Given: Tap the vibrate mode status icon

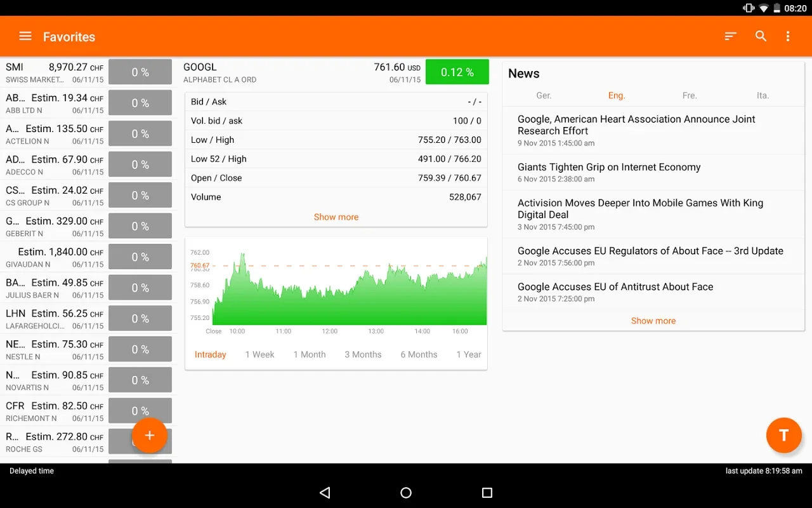Looking at the screenshot, I should pyautogui.click(x=749, y=8).
